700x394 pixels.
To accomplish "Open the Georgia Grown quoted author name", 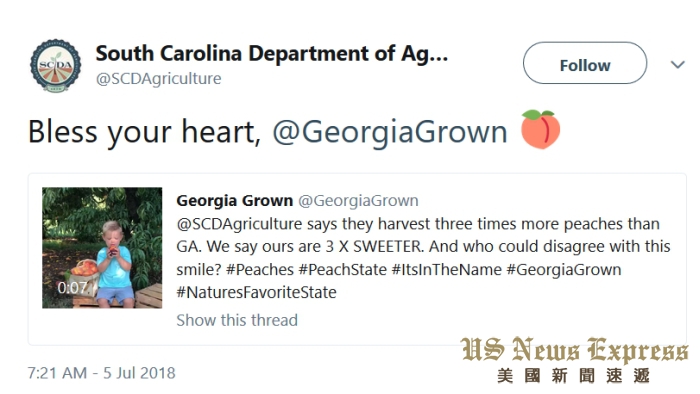I will (x=234, y=201).
